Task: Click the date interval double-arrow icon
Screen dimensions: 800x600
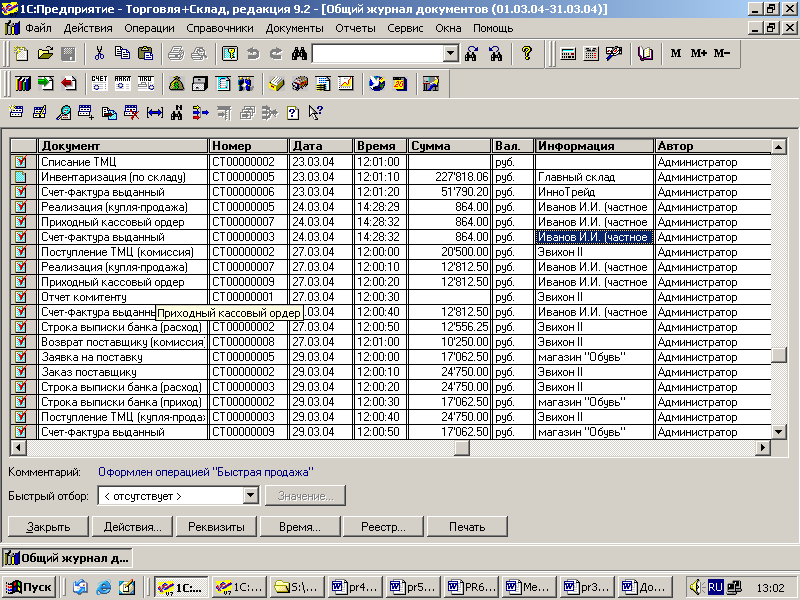Action: pyautogui.click(x=154, y=113)
